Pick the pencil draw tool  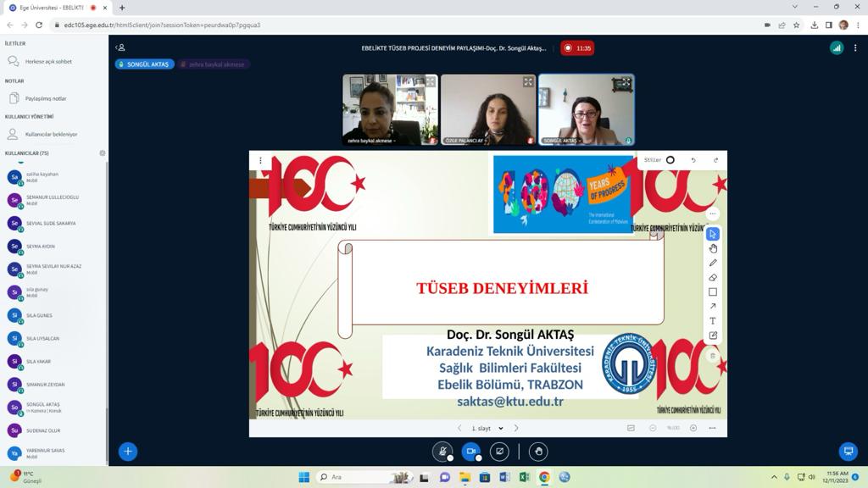712,263
